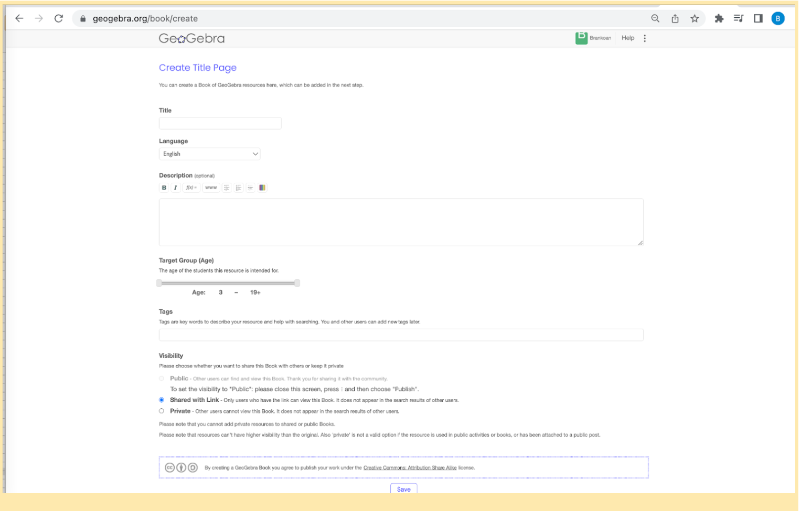Open the f(x) formula dropdown
The image size is (800, 511).
(x=191, y=188)
